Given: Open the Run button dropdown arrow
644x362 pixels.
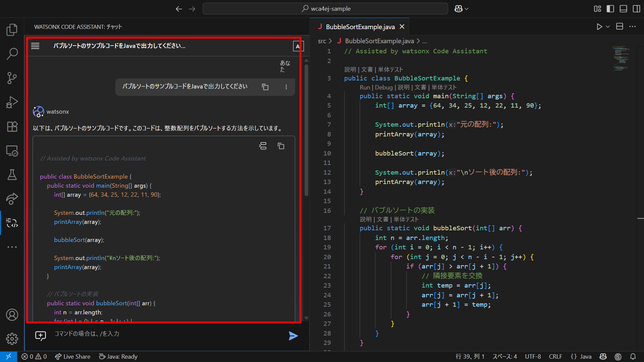Looking at the screenshot, I should point(608,27).
